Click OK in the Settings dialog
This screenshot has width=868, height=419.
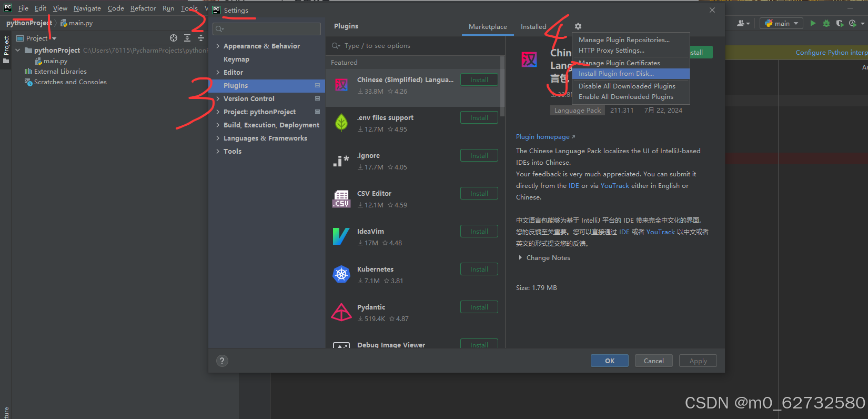tap(610, 361)
